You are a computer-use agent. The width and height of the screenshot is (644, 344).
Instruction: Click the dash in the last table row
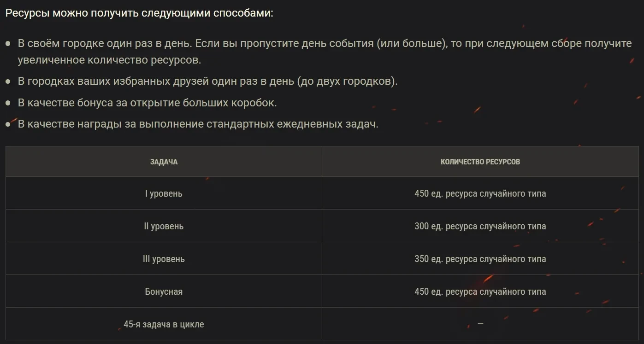pyautogui.click(x=480, y=324)
